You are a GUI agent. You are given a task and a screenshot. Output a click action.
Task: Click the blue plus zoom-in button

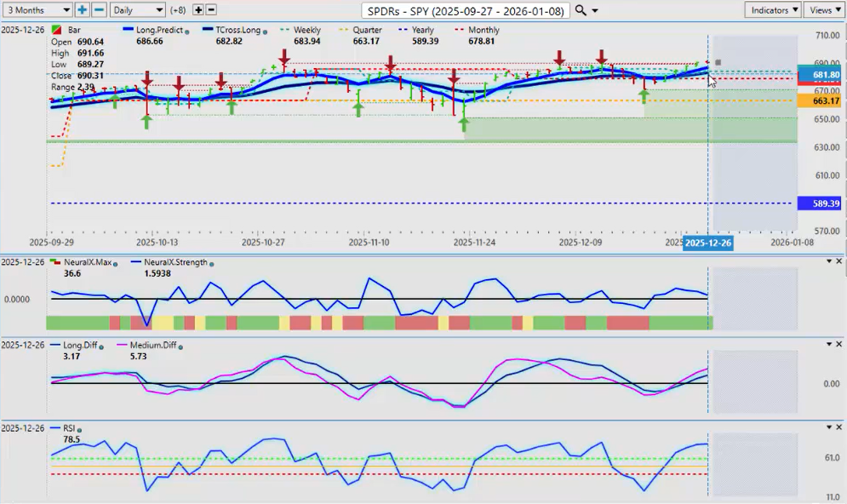(82, 10)
